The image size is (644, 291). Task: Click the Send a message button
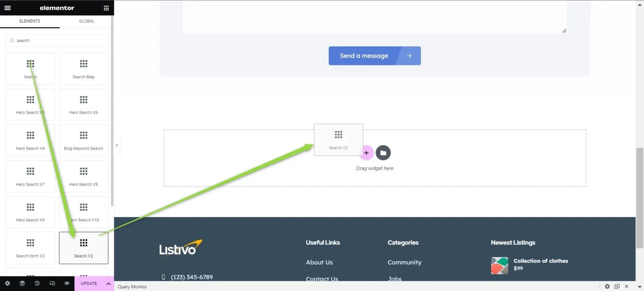click(x=375, y=56)
